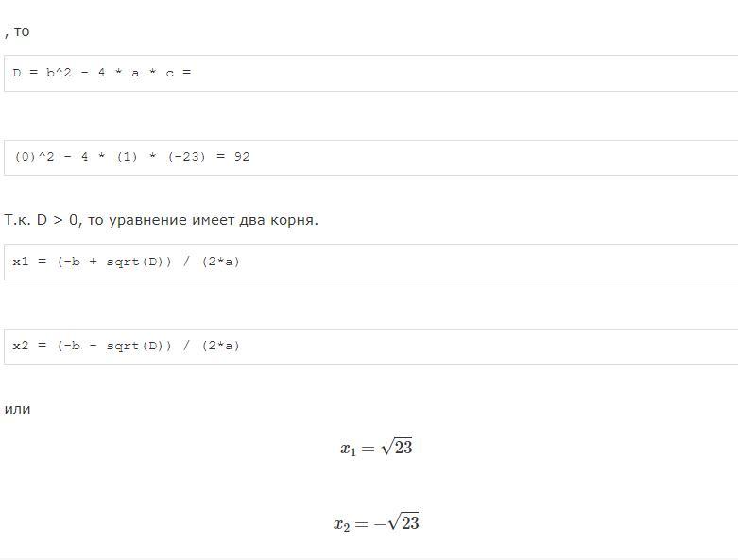Click '(2*a)' in the x2 line
This screenshot has height=560, width=738.
pyautogui.click(x=221, y=346)
